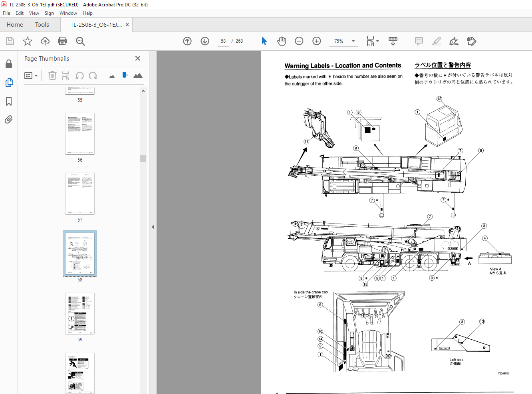
Task: Activate the hand pan tool
Action: [282, 41]
